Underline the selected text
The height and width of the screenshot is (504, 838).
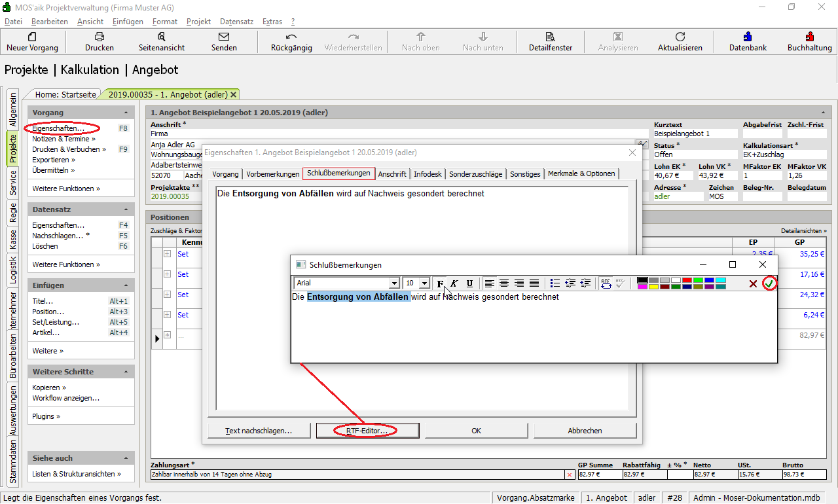(x=469, y=283)
